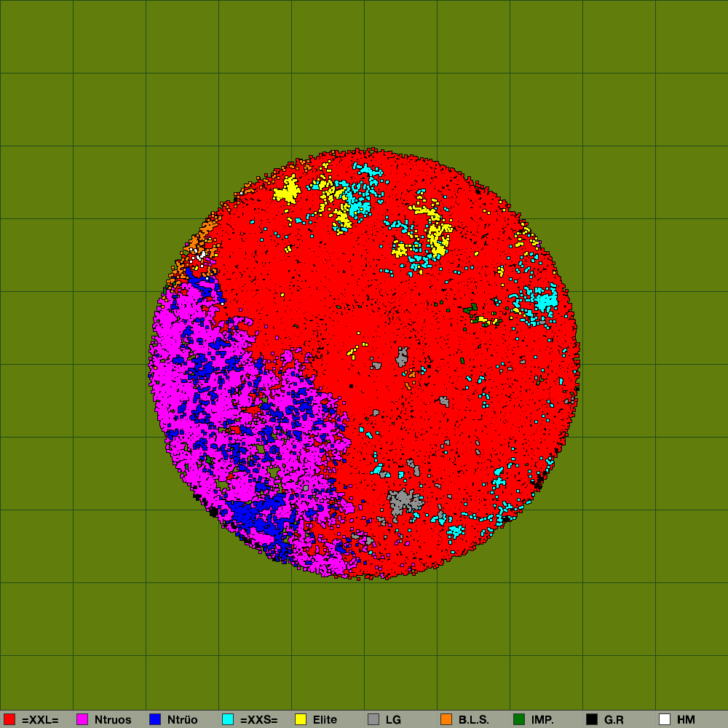The width and height of the screenshot is (728, 728).
Task: Click the orange B.L.S. legend swatch
Action: 446,719
